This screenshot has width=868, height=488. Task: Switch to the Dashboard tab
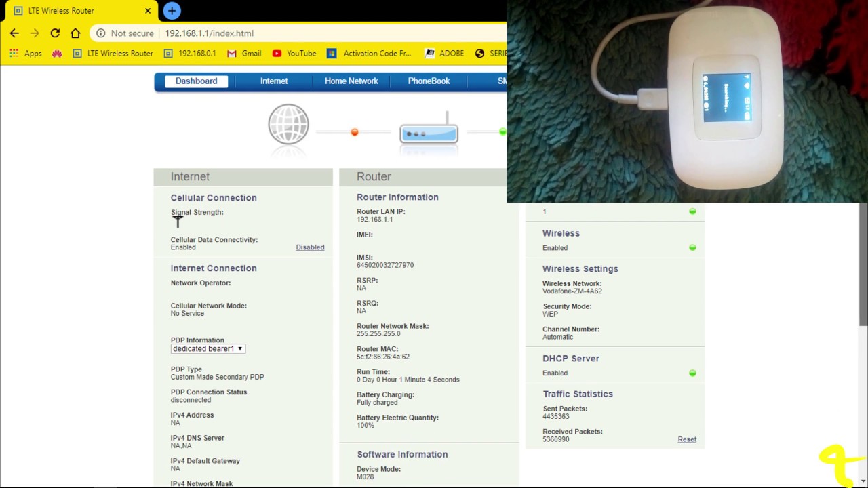[x=196, y=81]
